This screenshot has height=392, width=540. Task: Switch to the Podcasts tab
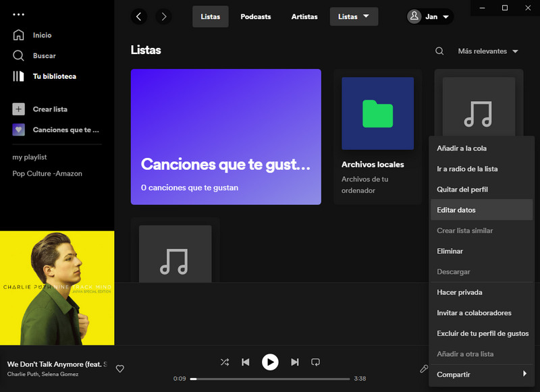256,17
